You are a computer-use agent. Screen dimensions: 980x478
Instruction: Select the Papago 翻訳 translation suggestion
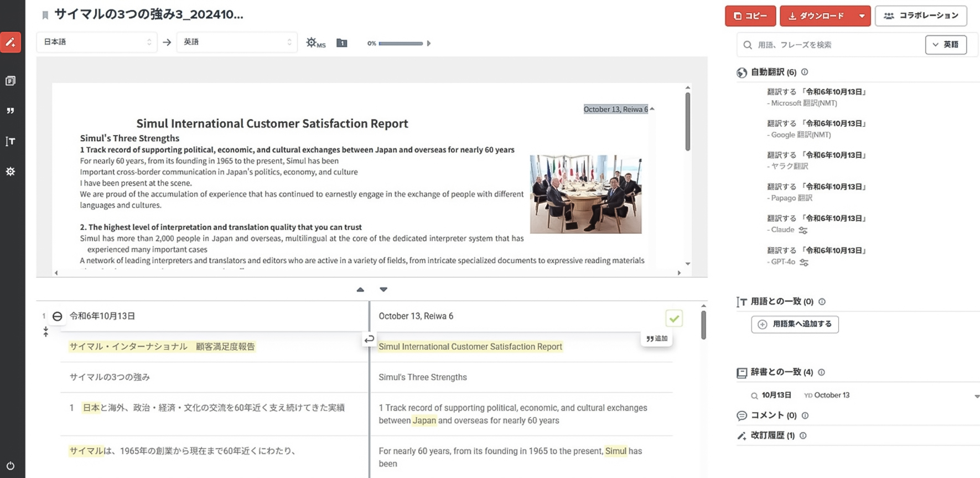816,192
